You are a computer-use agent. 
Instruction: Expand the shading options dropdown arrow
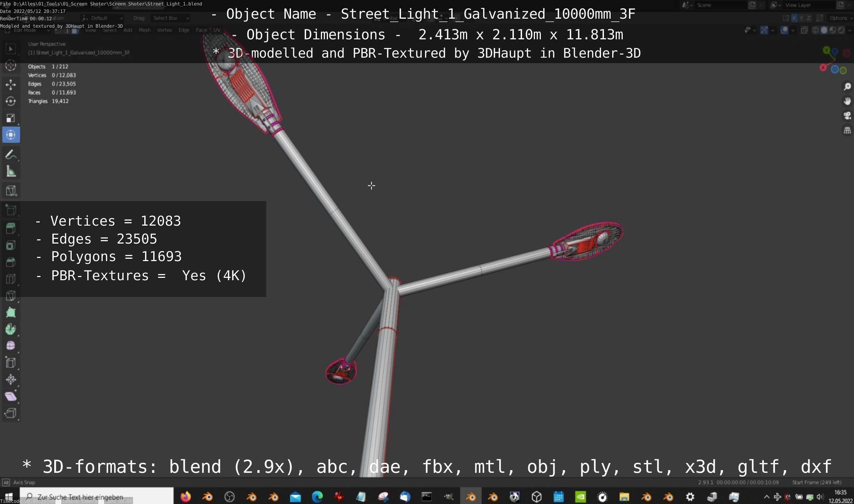(x=850, y=30)
